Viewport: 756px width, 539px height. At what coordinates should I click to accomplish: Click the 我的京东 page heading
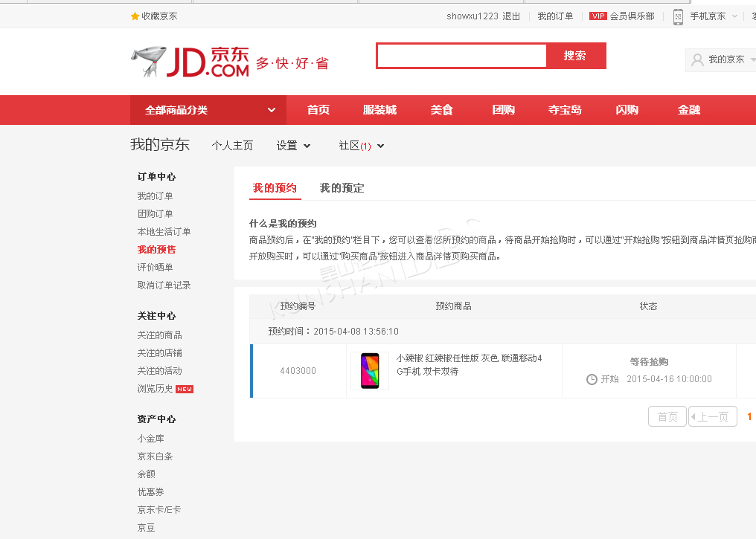160,144
